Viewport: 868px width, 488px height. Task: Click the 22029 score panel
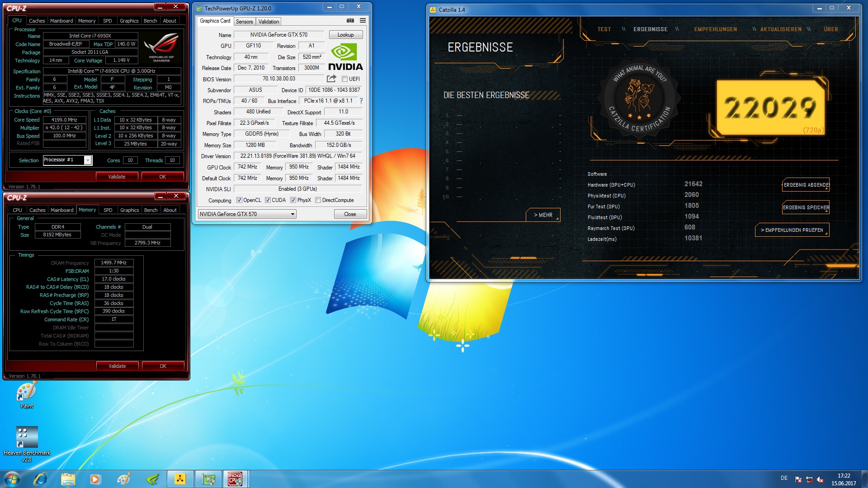point(770,108)
